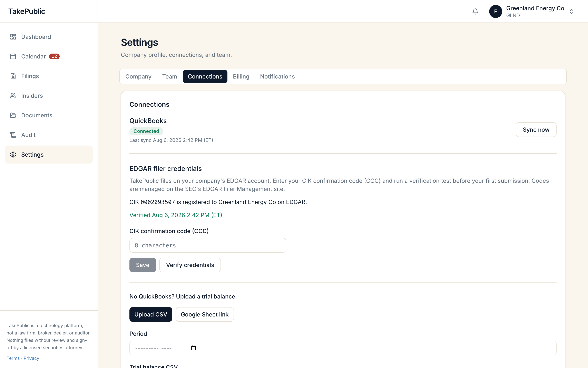The height and width of the screenshot is (368, 588).
Task: Click the Audit scroll icon
Action: click(x=13, y=135)
